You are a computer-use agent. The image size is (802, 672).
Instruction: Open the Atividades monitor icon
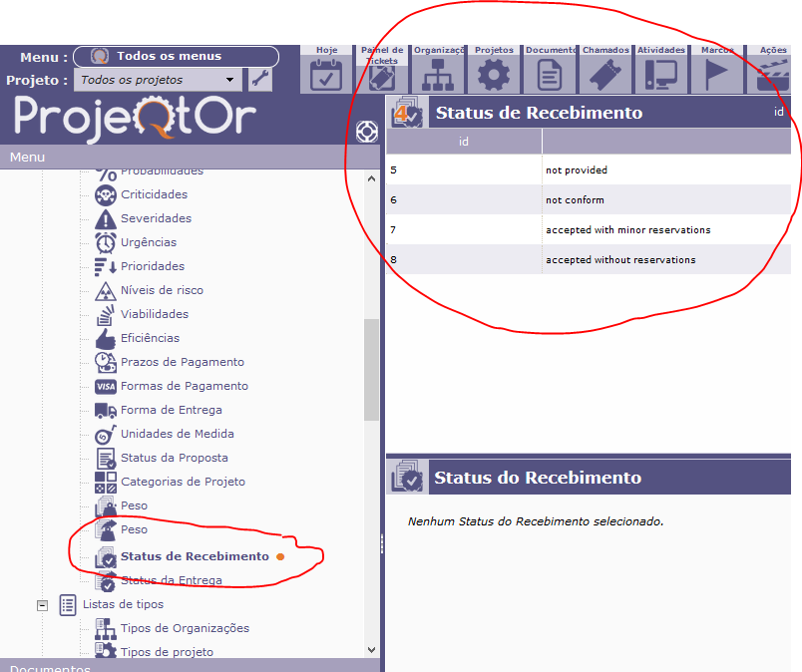click(x=660, y=75)
